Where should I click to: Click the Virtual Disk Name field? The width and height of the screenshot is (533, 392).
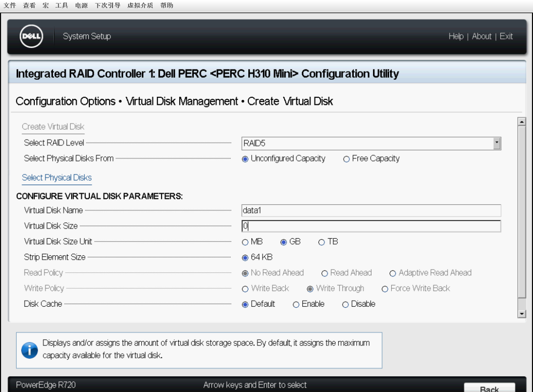pyautogui.click(x=371, y=210)
